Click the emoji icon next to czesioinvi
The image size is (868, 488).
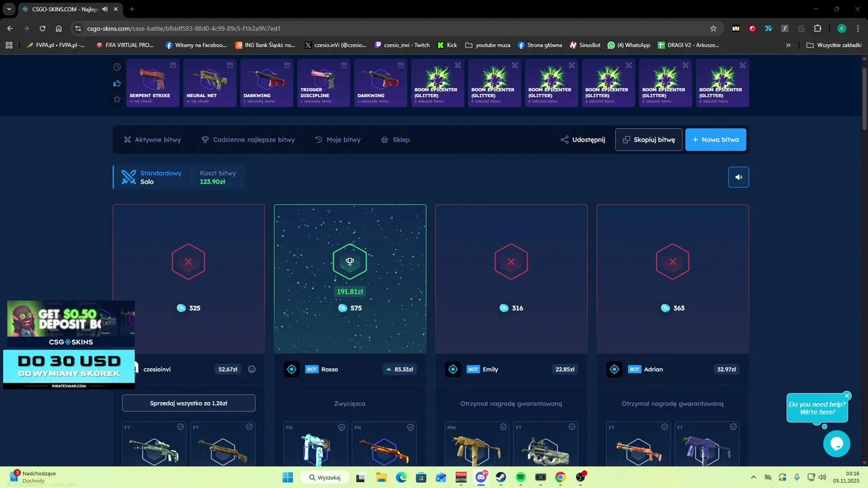pos(252,369)
